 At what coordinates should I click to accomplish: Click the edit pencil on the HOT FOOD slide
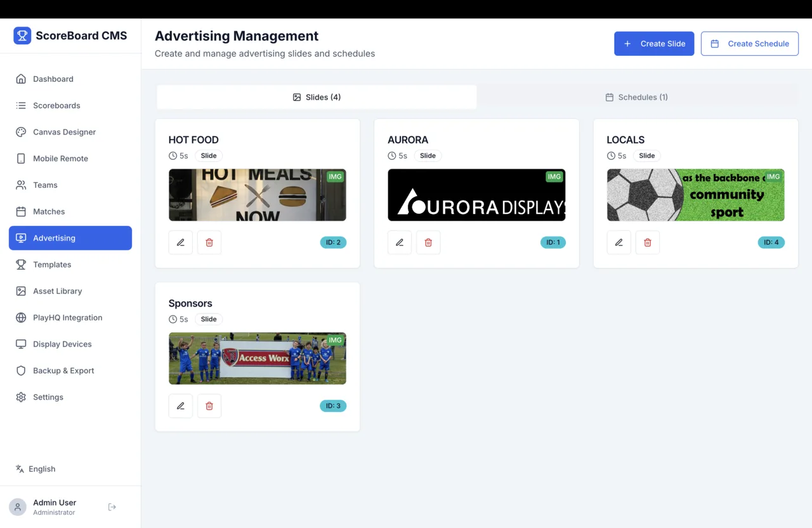point(180,242)
